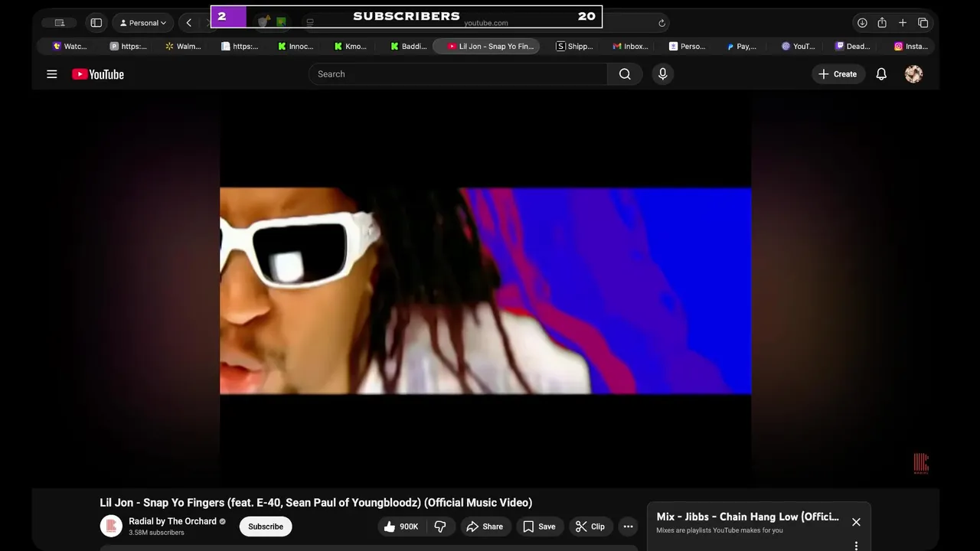Switch to the Baddi... tab

click(x=408, y=47)
